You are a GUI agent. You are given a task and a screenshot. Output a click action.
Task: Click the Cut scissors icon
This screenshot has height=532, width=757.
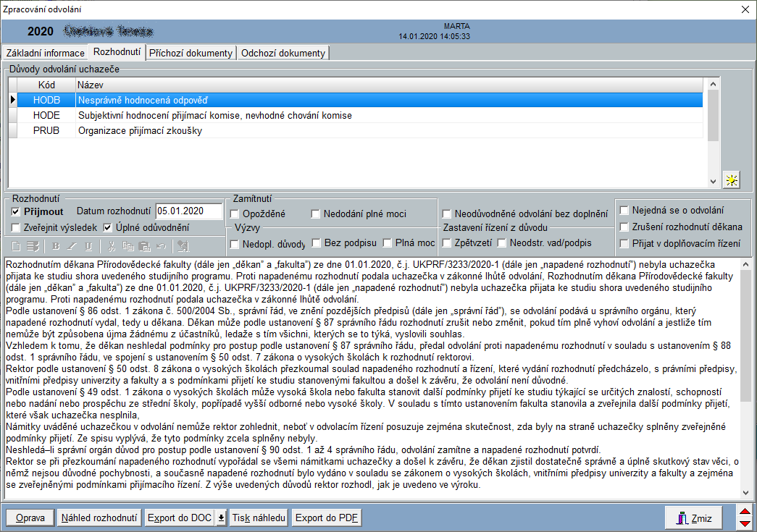(x=112, y=246)
